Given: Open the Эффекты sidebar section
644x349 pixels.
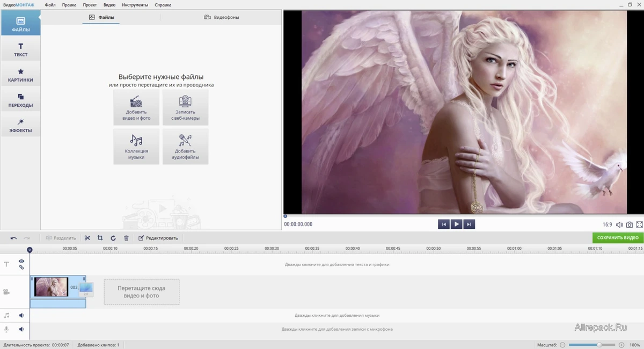Looking at the screenshot, I should tap(20, 126).
